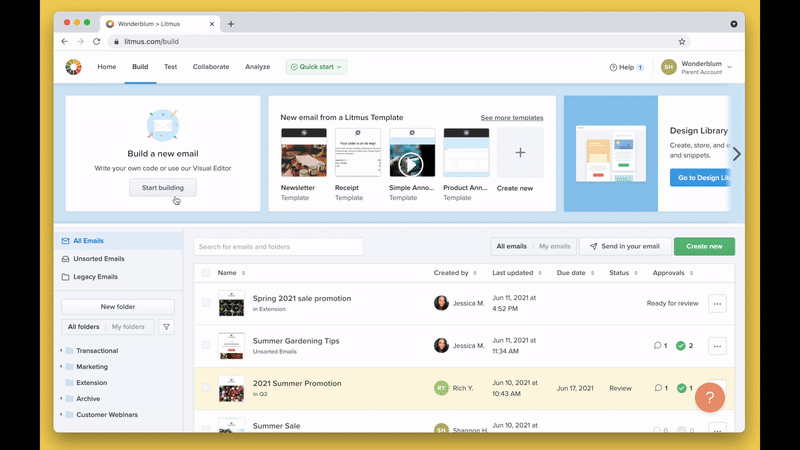This screenshot has height=450, width=800.
Task: Select the Product Announcement template thumbnail
Action: [x=466, y=153]
